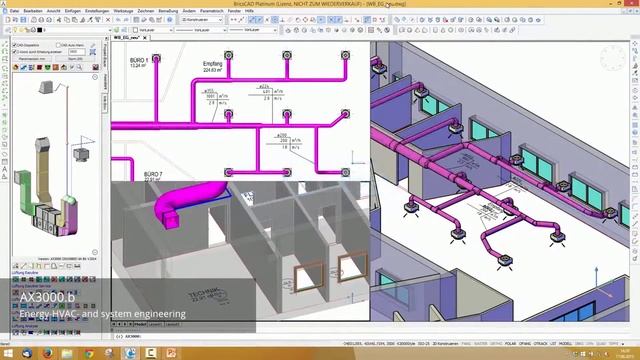
Task: Click the Undo arrow icon
Action: (x=118, y=20)
